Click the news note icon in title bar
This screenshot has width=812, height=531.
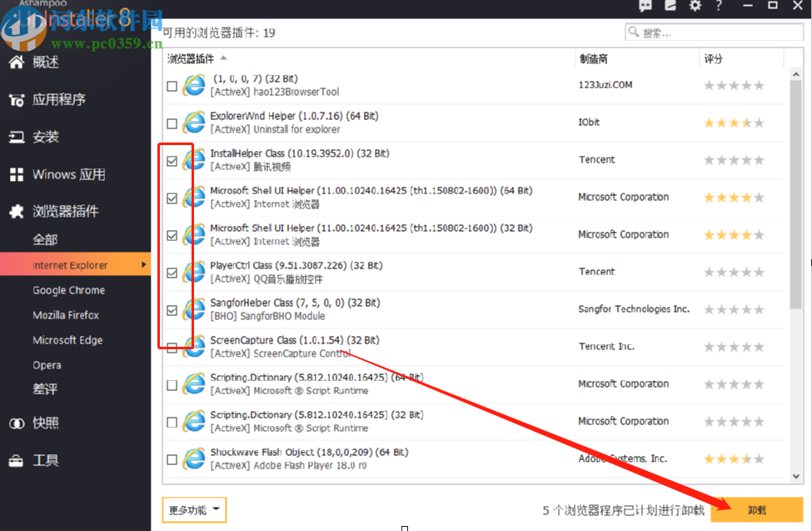(x=670, y=6)
